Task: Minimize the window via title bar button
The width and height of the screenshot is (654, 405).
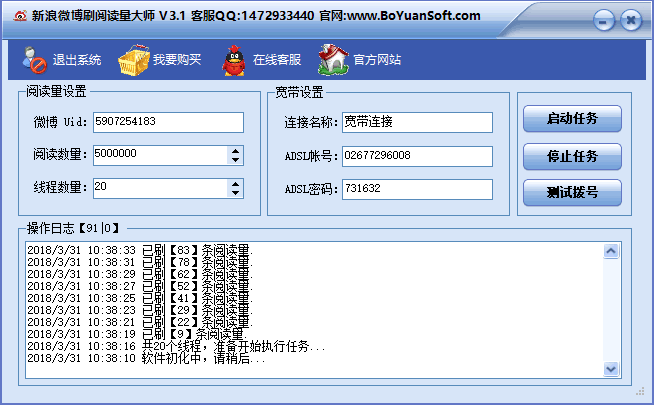Action: [x=604, y=21]
